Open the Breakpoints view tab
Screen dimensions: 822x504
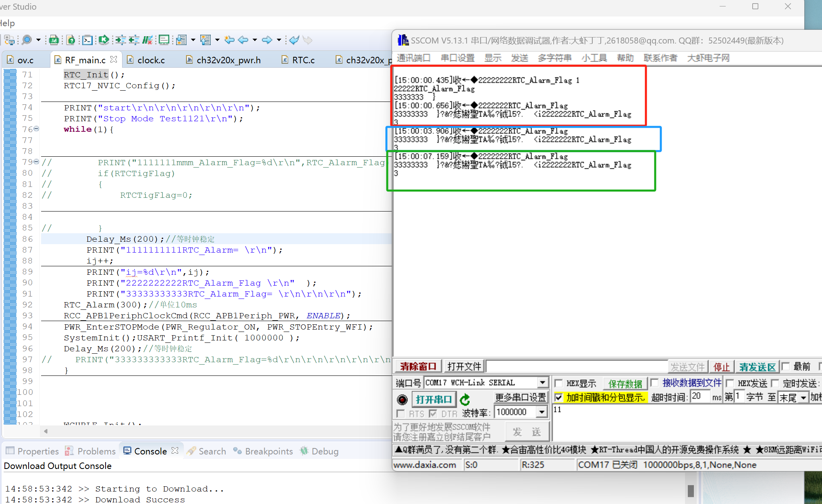pyautogui.click(x=263, y=451)
